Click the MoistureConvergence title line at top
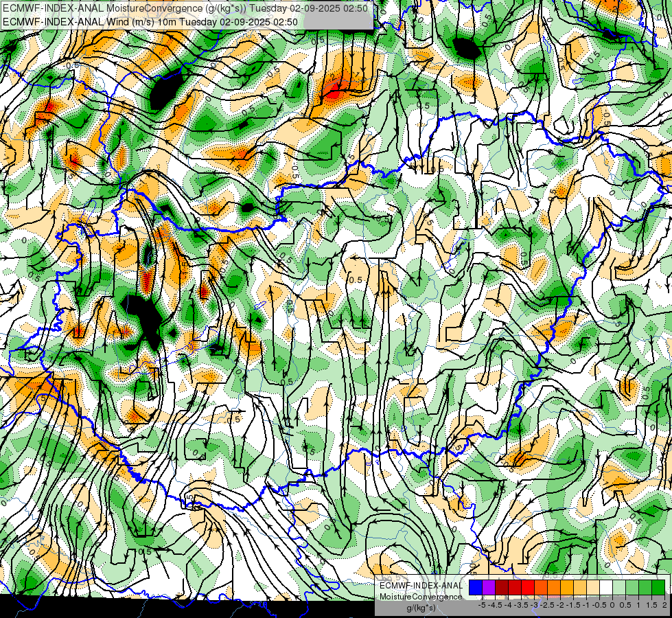Viewport: 672px width, 618px height. tap(185, 8)
